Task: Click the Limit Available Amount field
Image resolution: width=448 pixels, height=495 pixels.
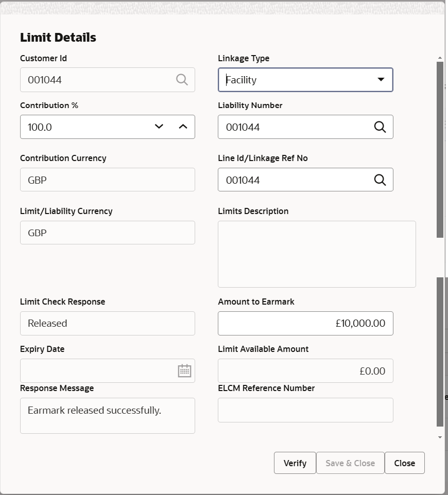Action: pos(305,370)
